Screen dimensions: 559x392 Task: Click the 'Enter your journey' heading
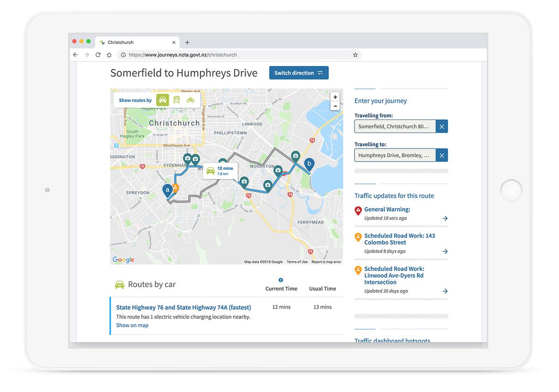pos(381,101)
